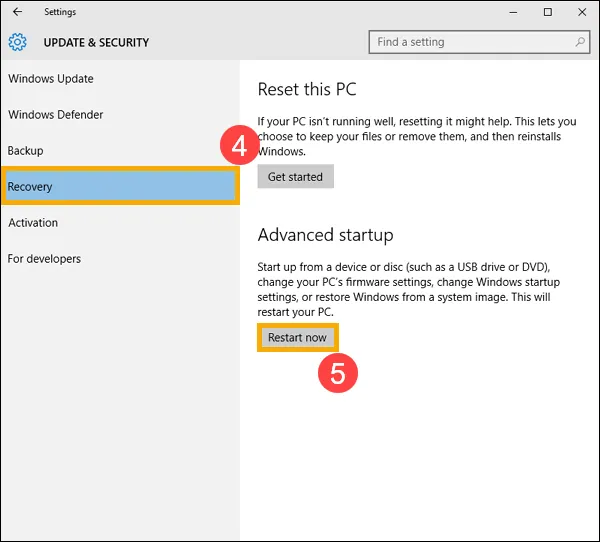The image size is (600, 542).
Task: Click the Advanced startup heading
Action: 325,235
